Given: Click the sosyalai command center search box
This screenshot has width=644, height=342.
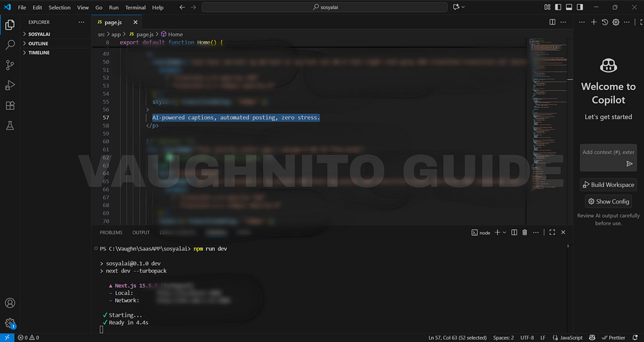Looking at the screenshot, I should coord(325,7).
